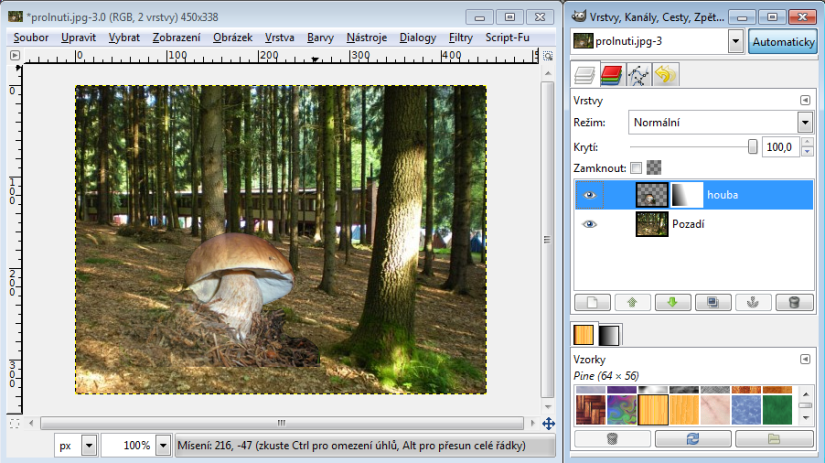Image resolution: width=825 pixels, height=463 pixels.
Task: Delete the selected layer
Action: pyautogui.click(x=794, y=302)
